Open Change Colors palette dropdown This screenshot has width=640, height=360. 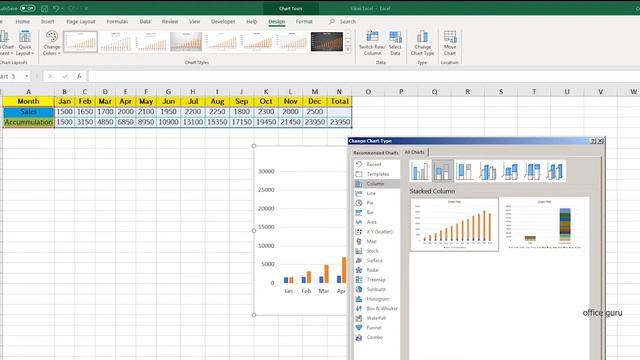coord(51,43)
